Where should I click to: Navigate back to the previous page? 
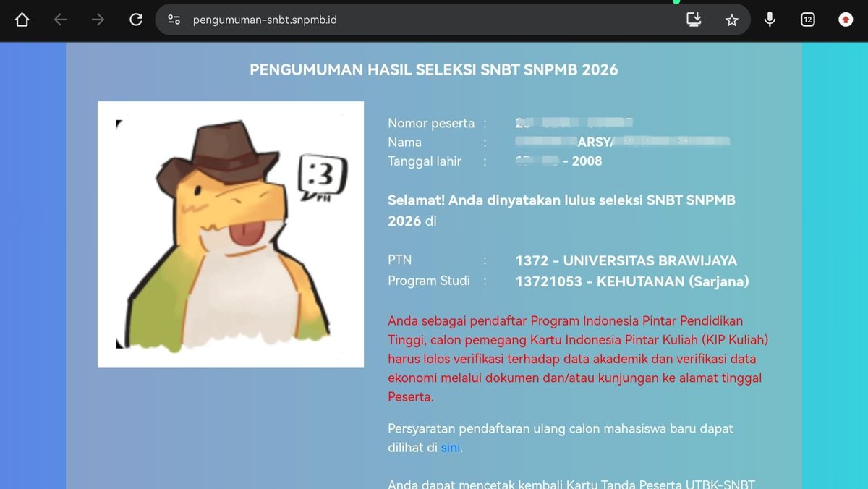[x=60, y=20]
